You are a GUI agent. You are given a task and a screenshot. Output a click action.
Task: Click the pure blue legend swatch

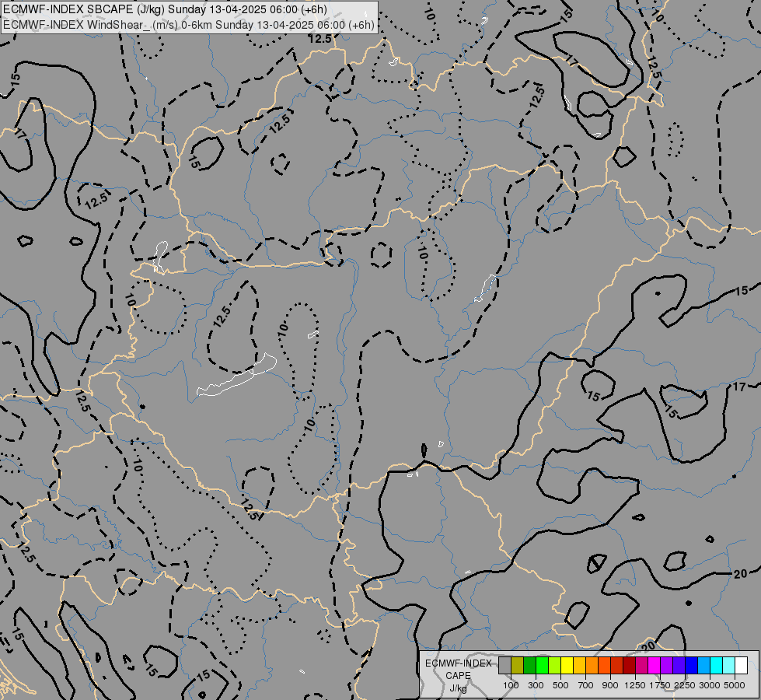(x=692, y=665)
